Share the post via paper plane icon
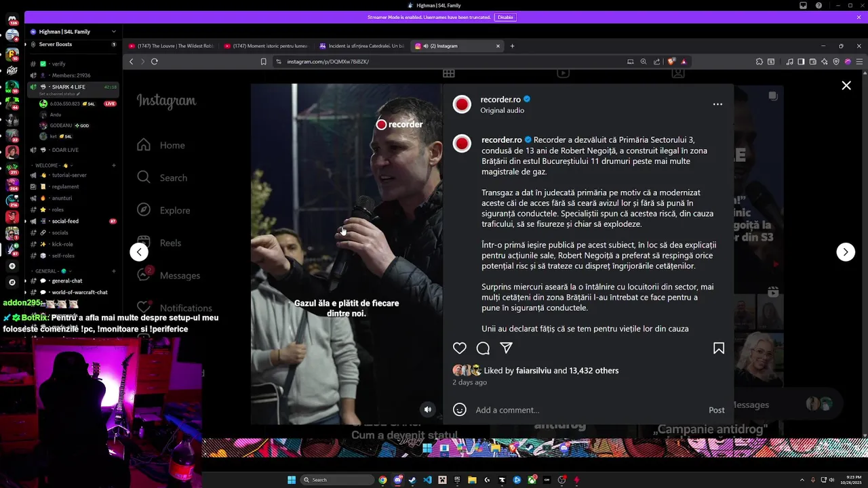The width and height of the screenshot is (868, 488). (506, 348)
